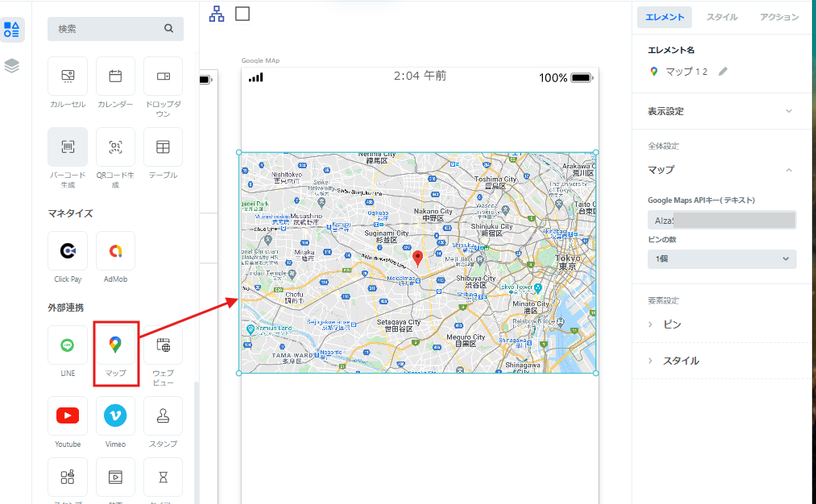Click the 外部連携 section heading
Viewport: 816px width, 504px height.
pyautogui.click(x=65, y=308)
